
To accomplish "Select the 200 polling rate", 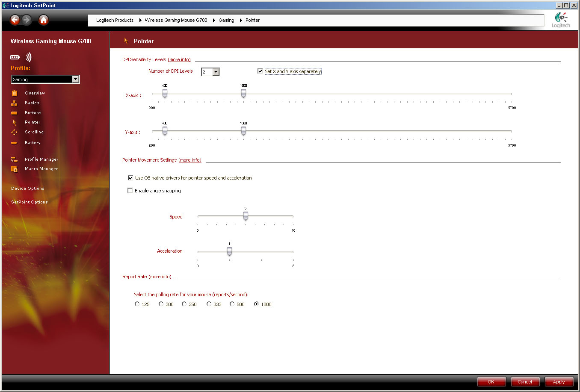I will [x=161, y=304].
